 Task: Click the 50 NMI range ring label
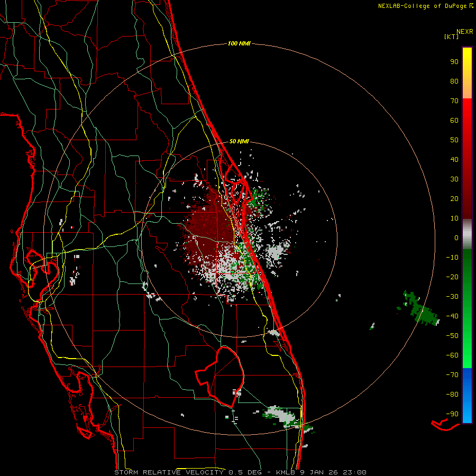[239, 141]
